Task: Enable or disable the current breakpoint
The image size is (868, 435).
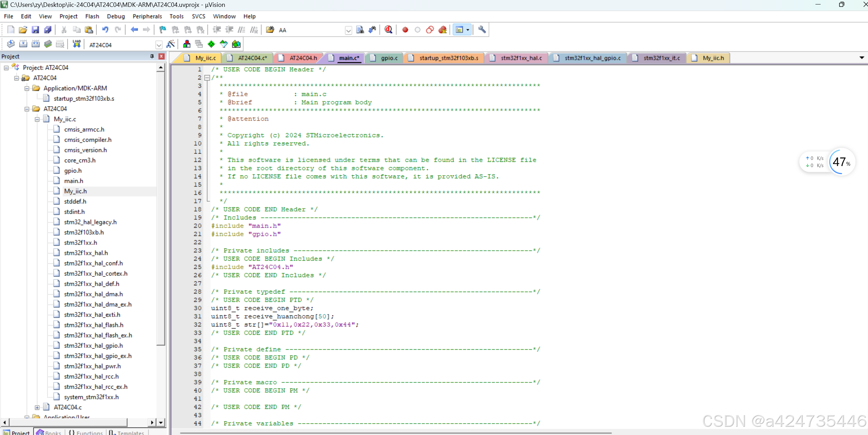Action: point(418,30)
